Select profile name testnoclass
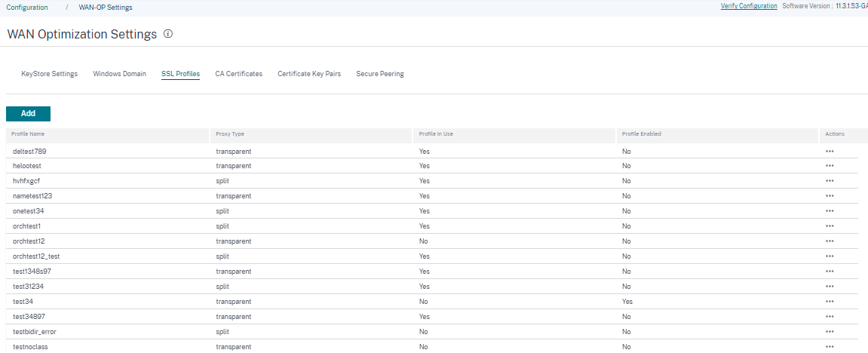This screenshot has height=353, width=868. [30, 347]
